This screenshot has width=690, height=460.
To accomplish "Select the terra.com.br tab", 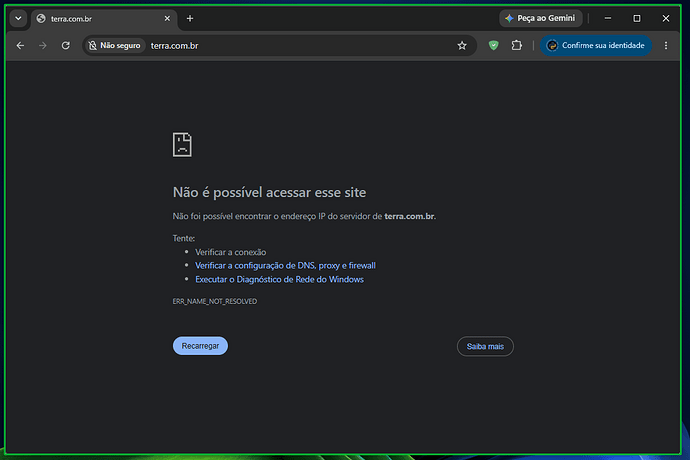I will click(104, 18).
